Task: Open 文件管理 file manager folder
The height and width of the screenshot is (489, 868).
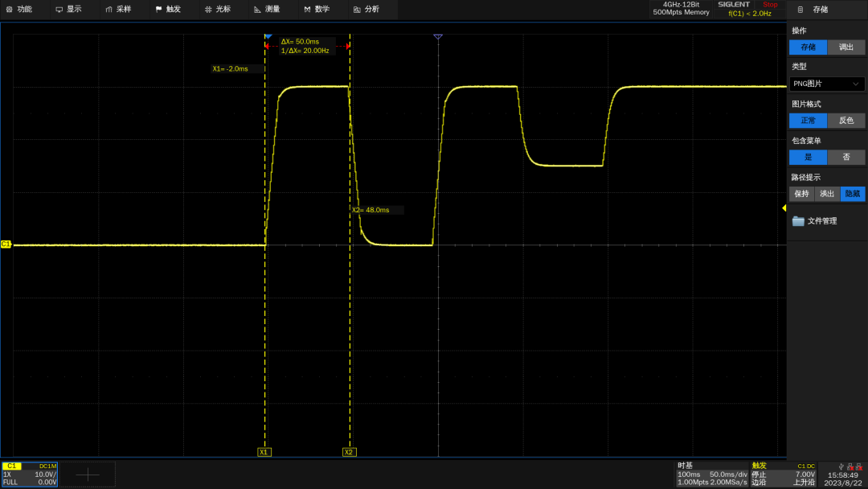Action: pyautogui.click(x=814, y=221)
